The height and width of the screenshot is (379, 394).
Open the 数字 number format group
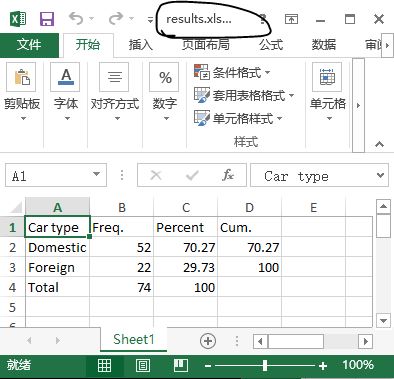165,92
